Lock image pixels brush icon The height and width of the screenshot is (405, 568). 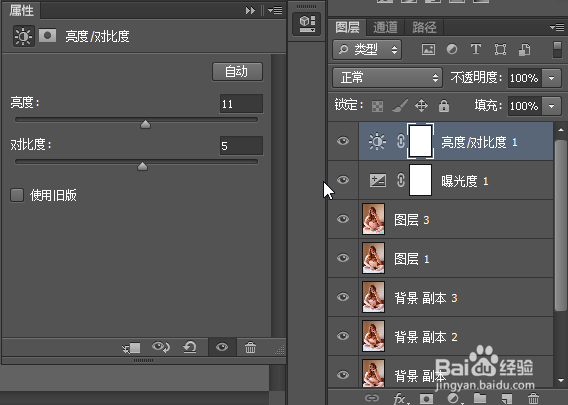click(400, 106)
